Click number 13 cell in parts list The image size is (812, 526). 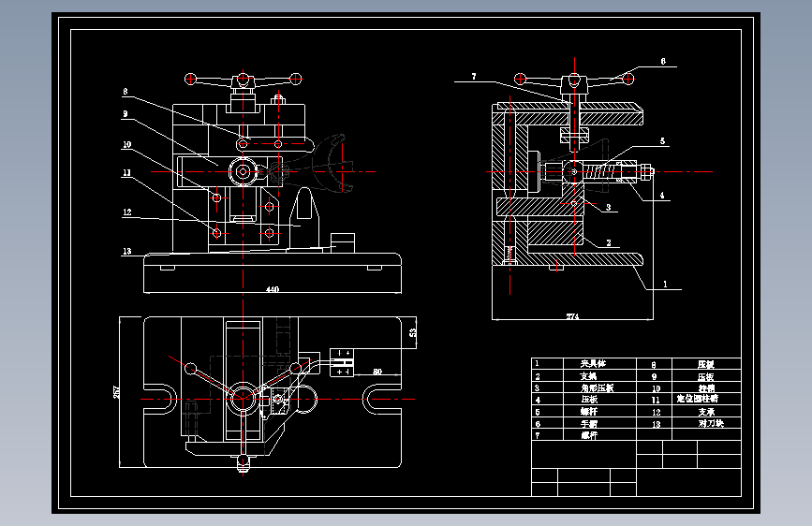[x=657, y=425]
